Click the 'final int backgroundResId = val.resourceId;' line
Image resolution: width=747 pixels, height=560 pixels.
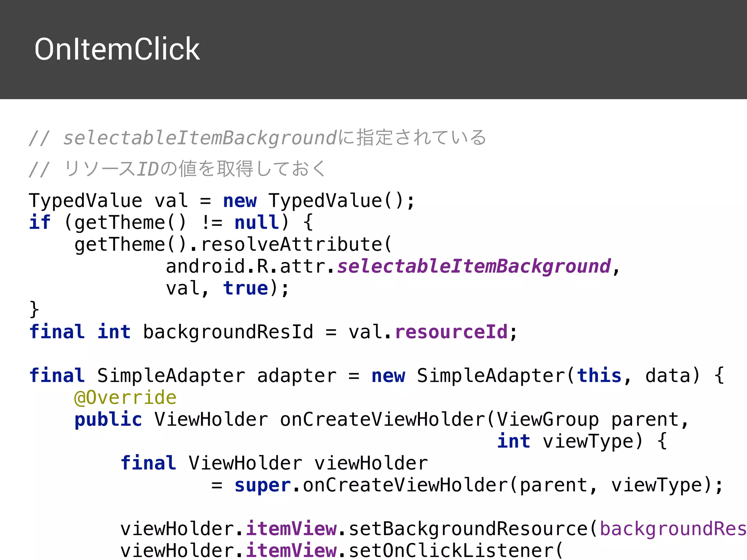(x=273, y=332)
